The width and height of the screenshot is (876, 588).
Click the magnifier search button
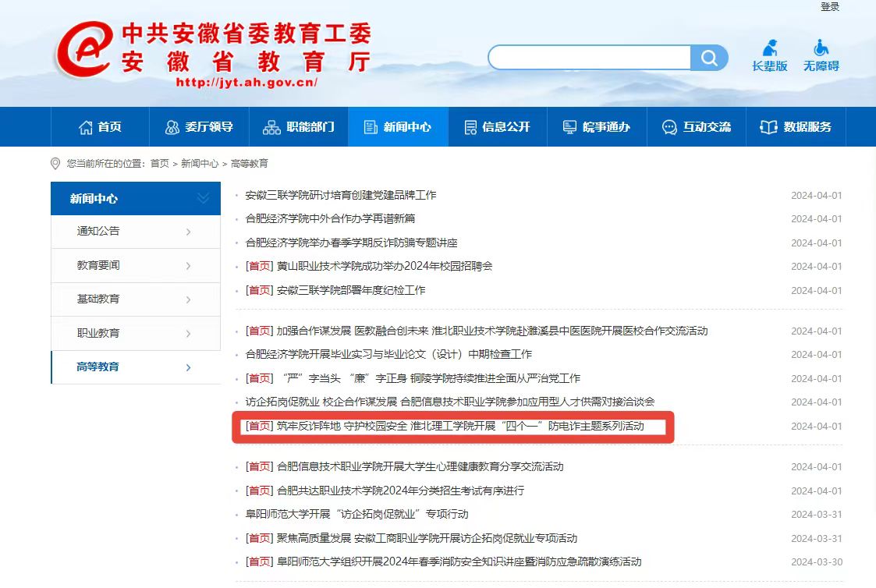pos(709,58)
